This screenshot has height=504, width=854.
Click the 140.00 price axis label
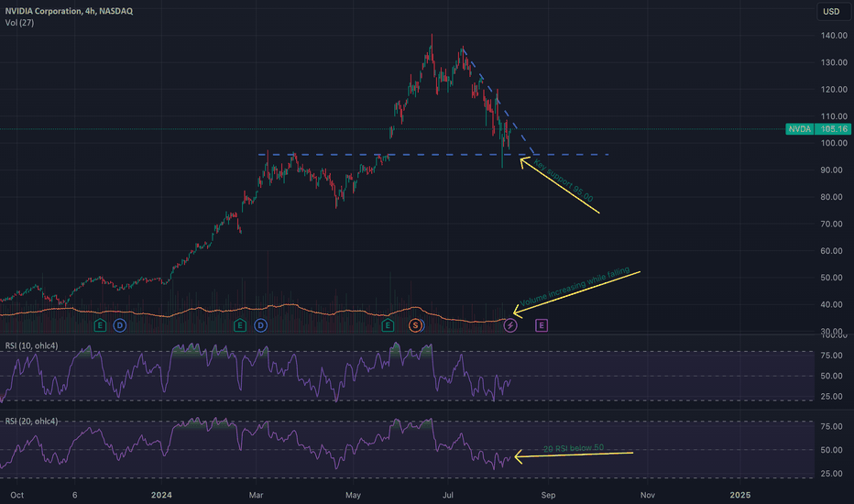click(x=834, y=36)
